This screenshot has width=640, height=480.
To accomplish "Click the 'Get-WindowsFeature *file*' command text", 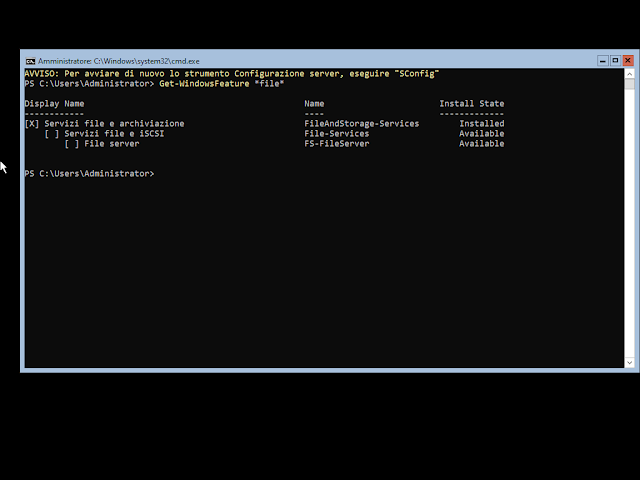I will [x=222, y=84].
